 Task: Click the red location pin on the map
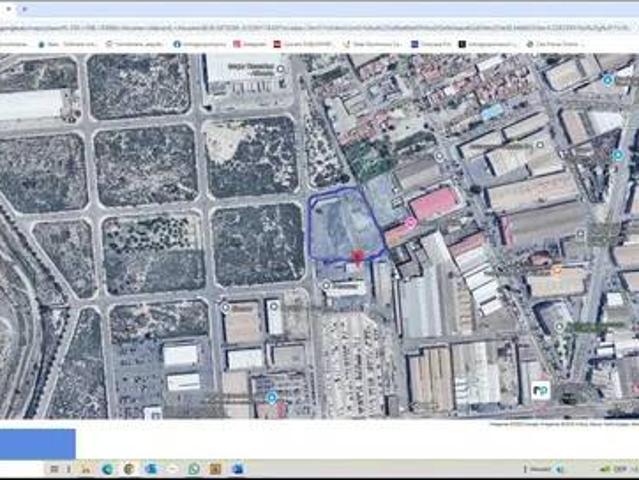tap(357, 258)
